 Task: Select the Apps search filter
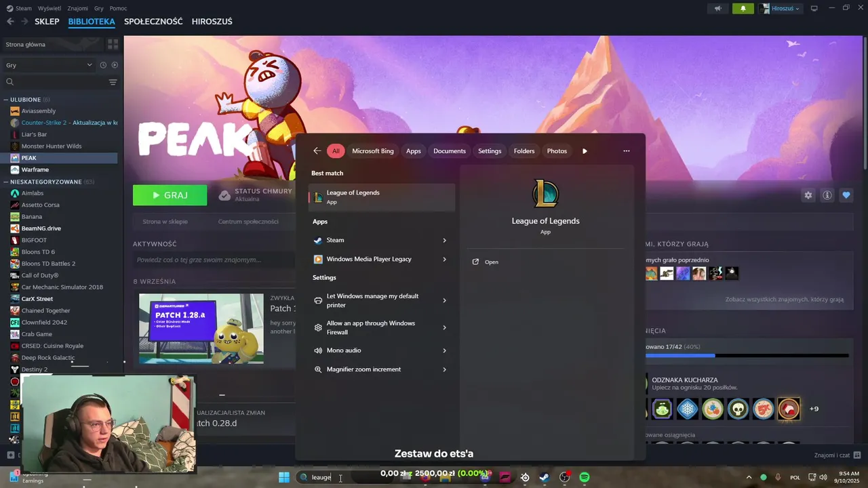[x=414, y=151]
